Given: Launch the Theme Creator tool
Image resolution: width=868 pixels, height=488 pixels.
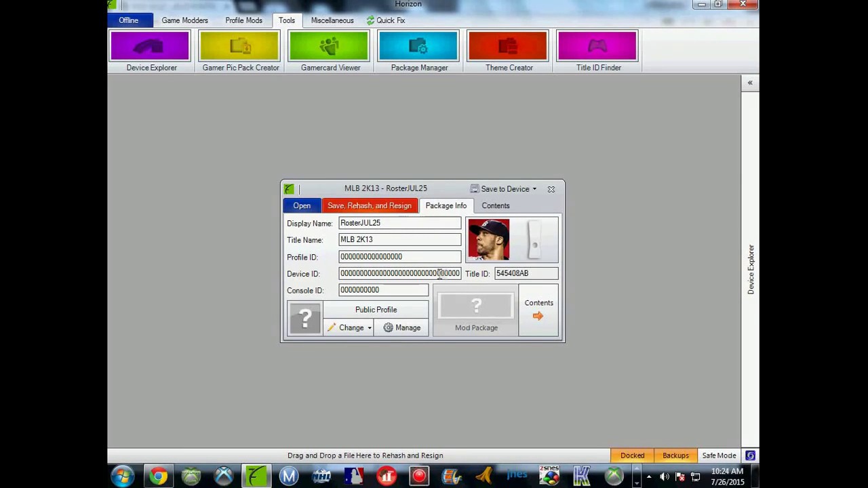Looking at the screenshot, I should pyautogui.click(x=509, y=52).
